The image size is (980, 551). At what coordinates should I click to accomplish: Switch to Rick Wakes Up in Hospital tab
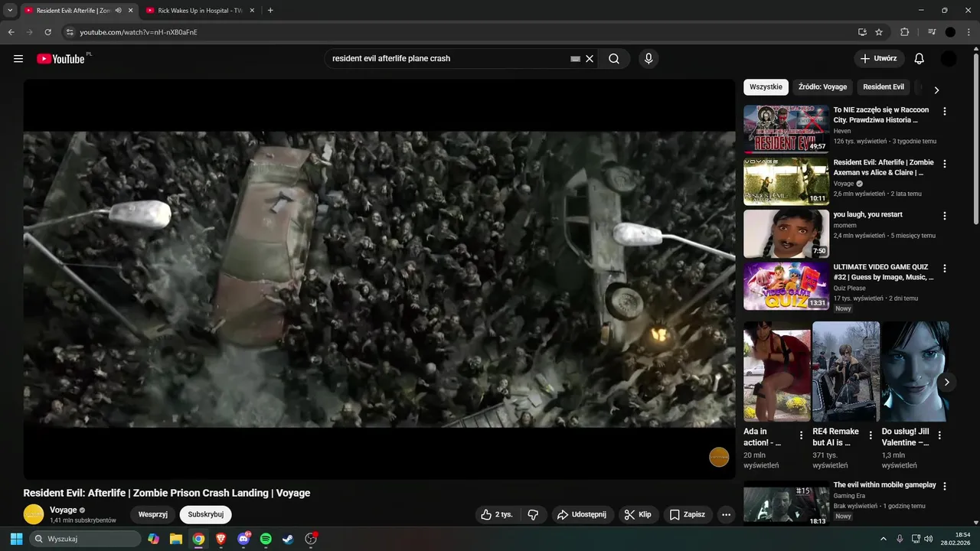[198, 11]
